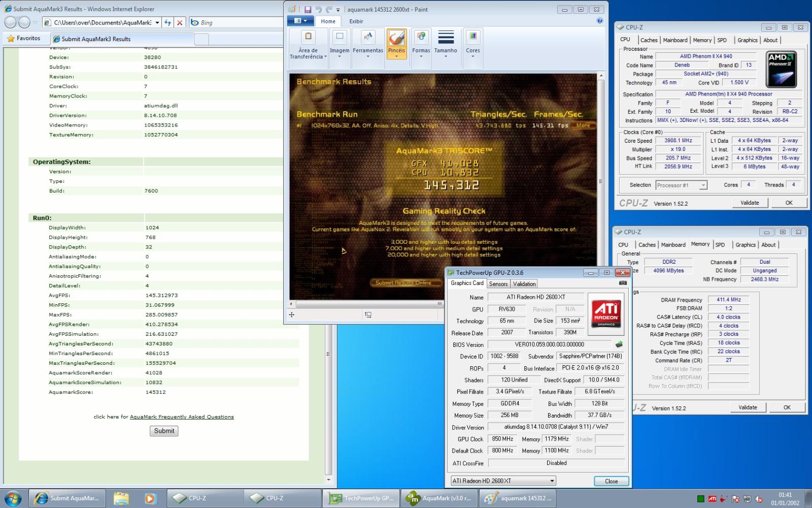
Task: Open the Validation tab in GPU-Z
Action: click(x=524, y=284)
